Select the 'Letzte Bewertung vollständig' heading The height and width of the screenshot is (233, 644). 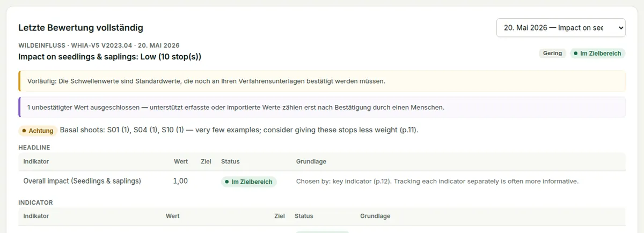coord(80,27)
